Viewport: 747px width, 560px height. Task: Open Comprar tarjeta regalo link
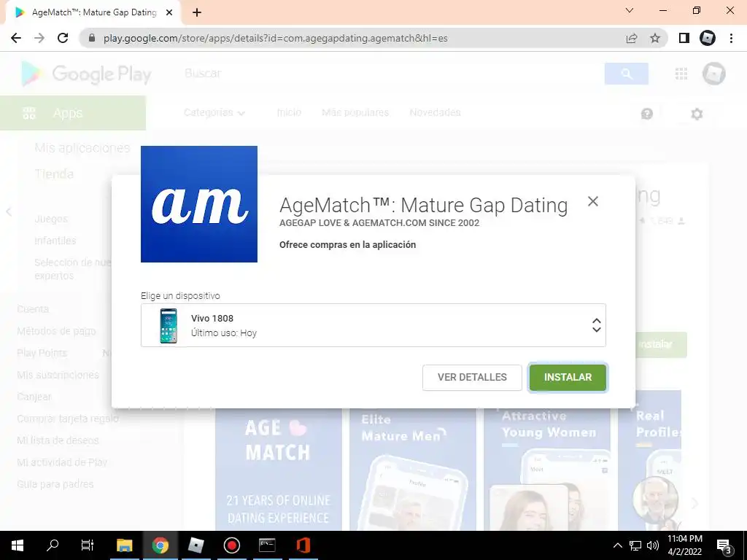[67, 419]
